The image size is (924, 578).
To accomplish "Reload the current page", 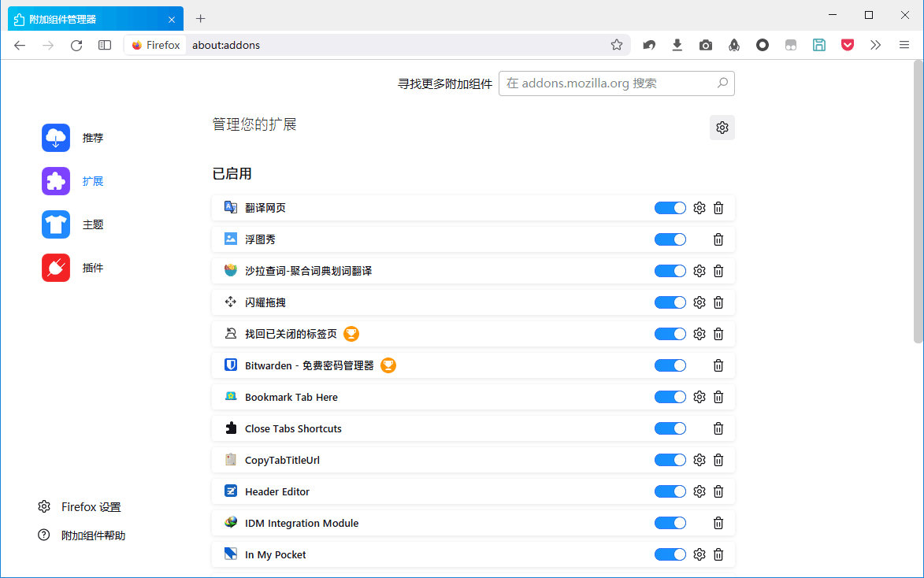I will click(76, 46).
